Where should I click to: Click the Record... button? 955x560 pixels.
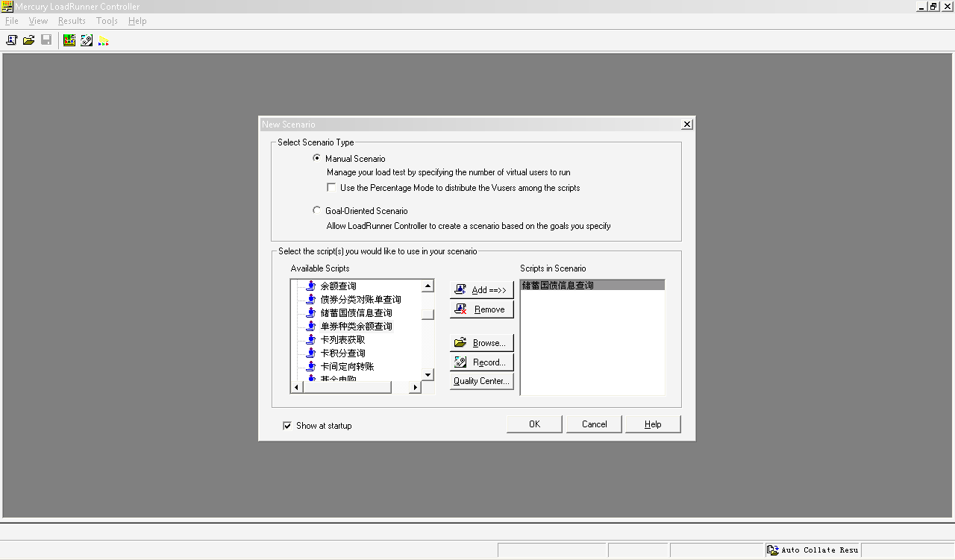pyautogui.click(x=482, y=362)
